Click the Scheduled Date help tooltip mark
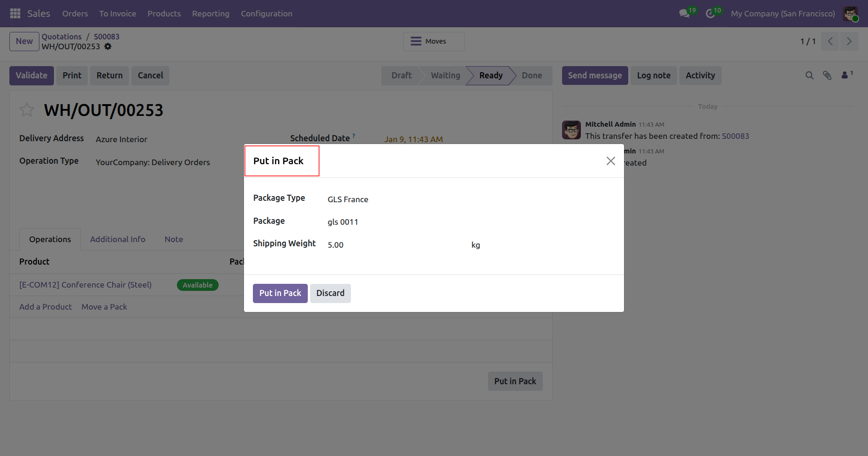 [x=354, y=136]
